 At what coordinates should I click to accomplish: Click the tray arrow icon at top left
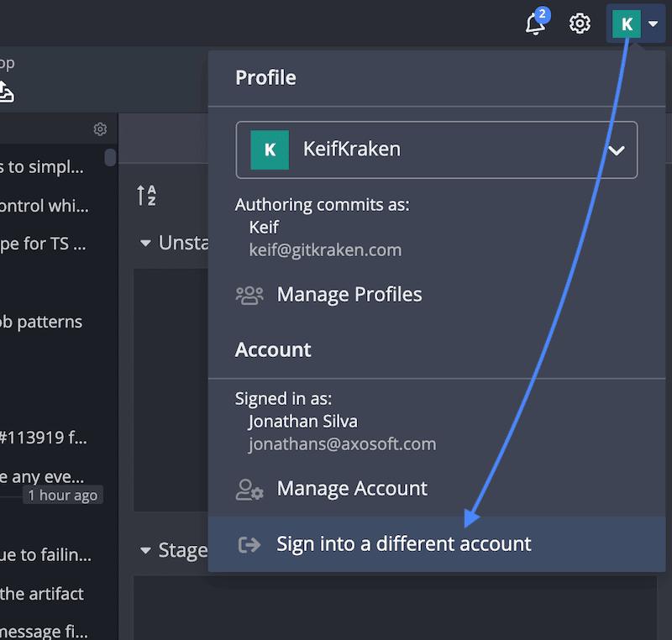tap(5, 92)
